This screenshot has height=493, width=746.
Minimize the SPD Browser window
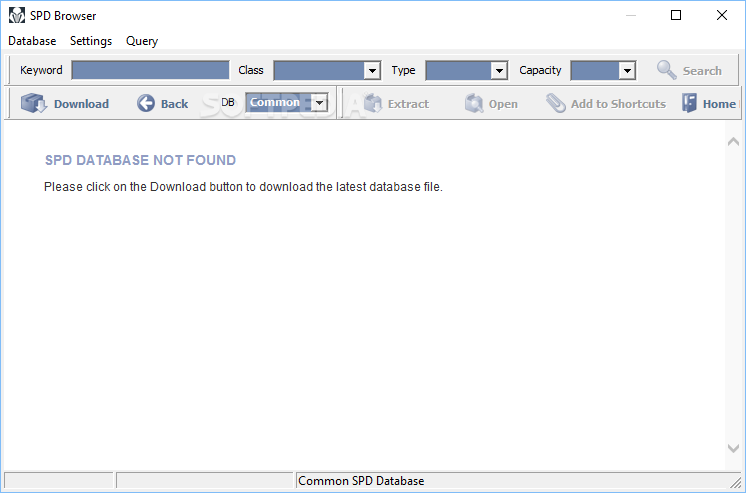631,15
